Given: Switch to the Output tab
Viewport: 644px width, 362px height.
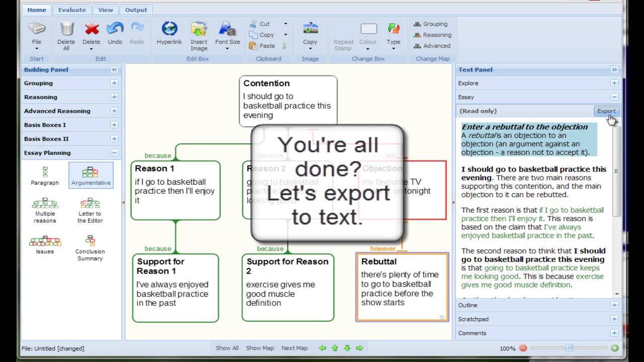Looking at the screenshot, I should tap(136, 10).
